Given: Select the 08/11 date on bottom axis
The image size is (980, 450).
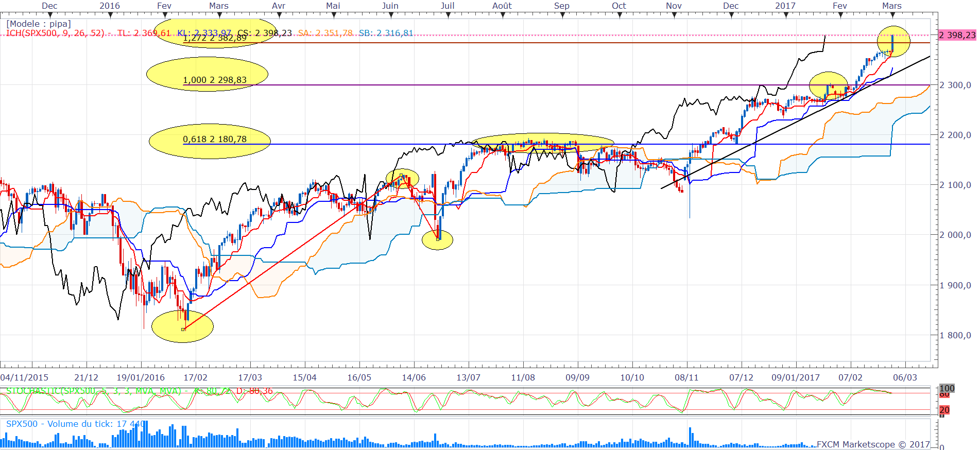Looking at the screenshot, I should point(686,377).
